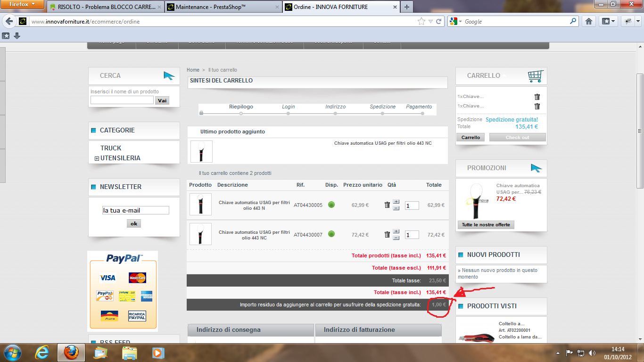Select the Ordine - INNOVA FORNITURE tab
The height and width of the screenshot is (362, 644).
[341, 7]
